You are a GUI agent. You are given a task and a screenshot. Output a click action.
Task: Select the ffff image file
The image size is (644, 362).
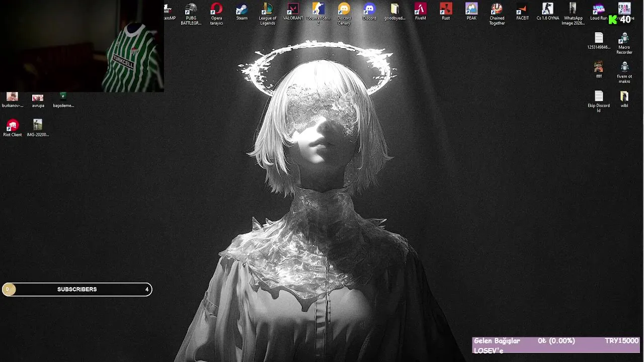(x=599, y=70)
